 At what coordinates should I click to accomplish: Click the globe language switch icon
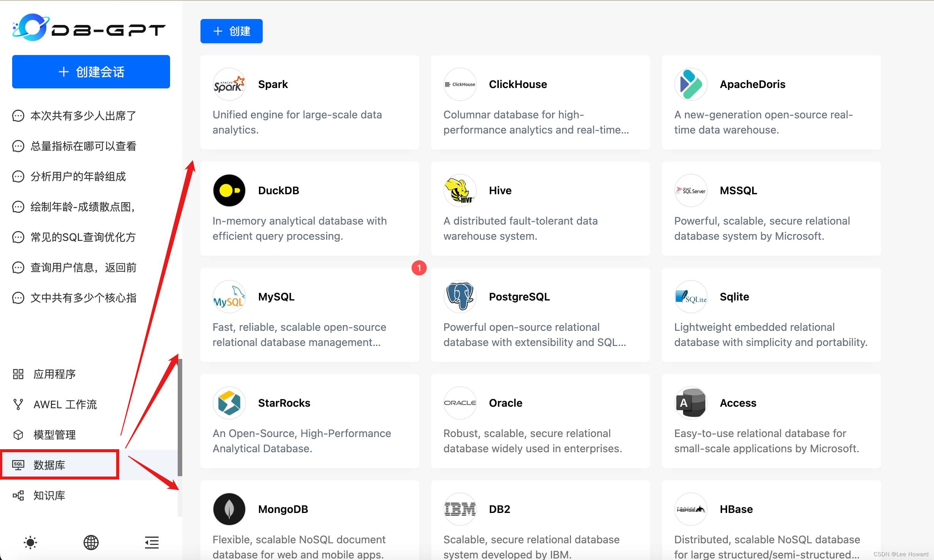pyautogui.click(x=91, y=543)
